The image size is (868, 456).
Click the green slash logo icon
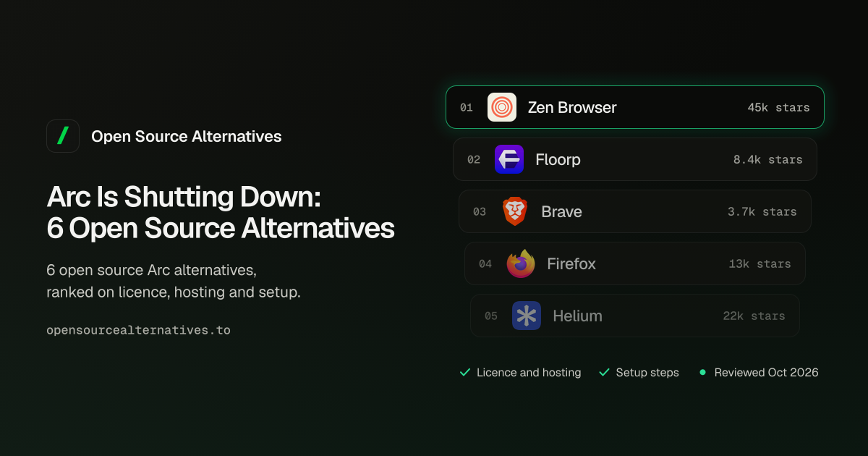63,136
